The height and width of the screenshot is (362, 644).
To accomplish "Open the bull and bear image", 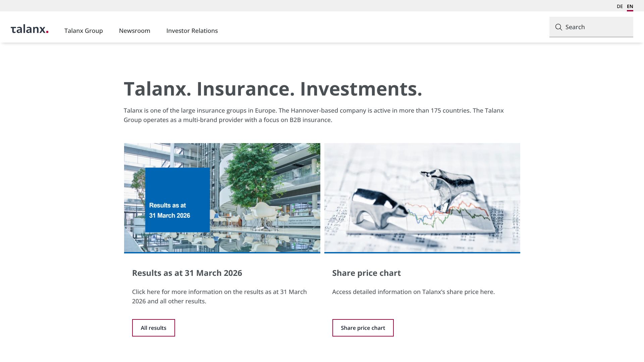I will pyautogui.click(x=422, y=198).
